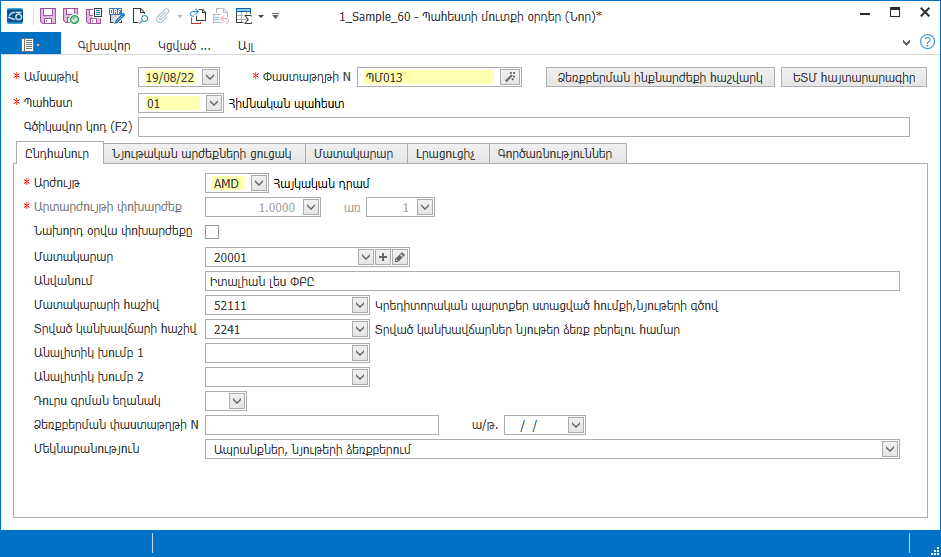Click the Գծիկավոր կոդ (F2) input field

click(x=524, y=127)
